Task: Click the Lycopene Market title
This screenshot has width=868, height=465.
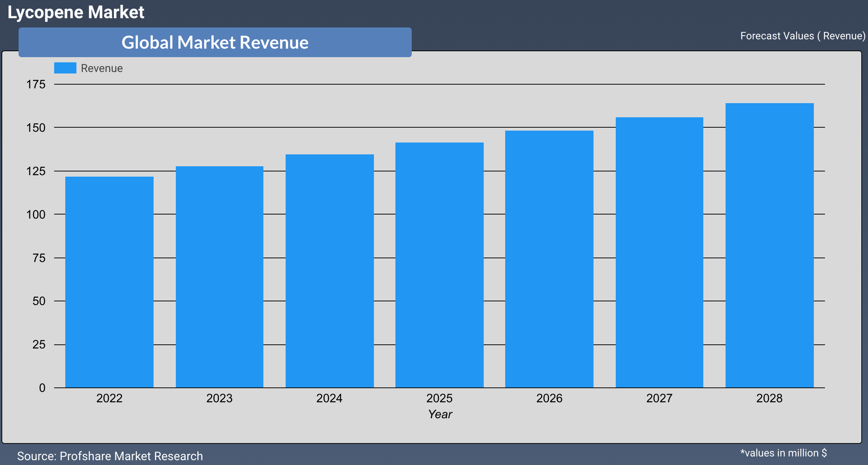Action: click(x=76, y=12)
